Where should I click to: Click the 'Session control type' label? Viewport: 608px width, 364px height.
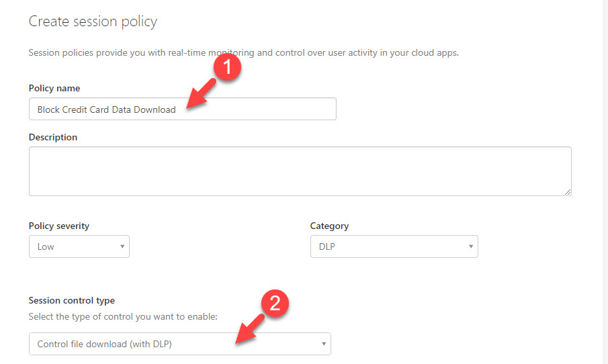coord(72,300)
